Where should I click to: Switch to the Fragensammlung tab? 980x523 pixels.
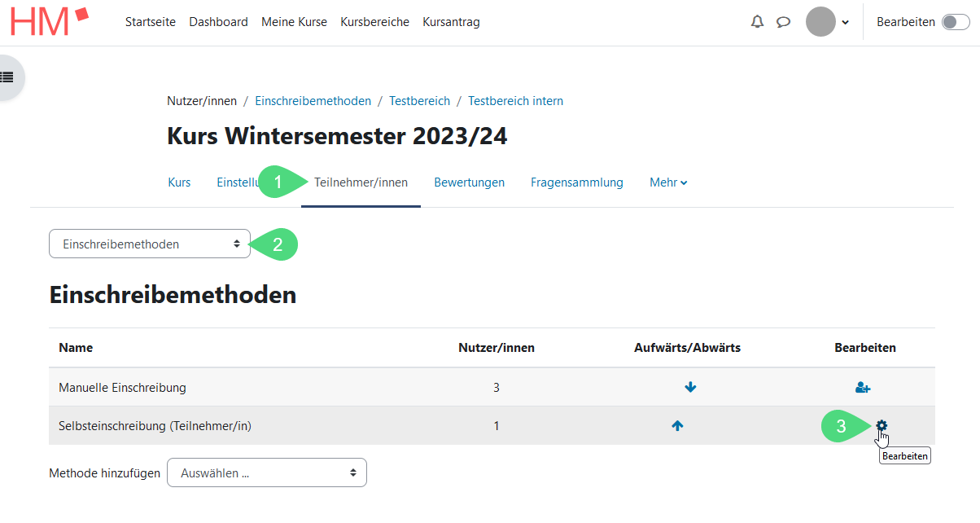[576, 182]
